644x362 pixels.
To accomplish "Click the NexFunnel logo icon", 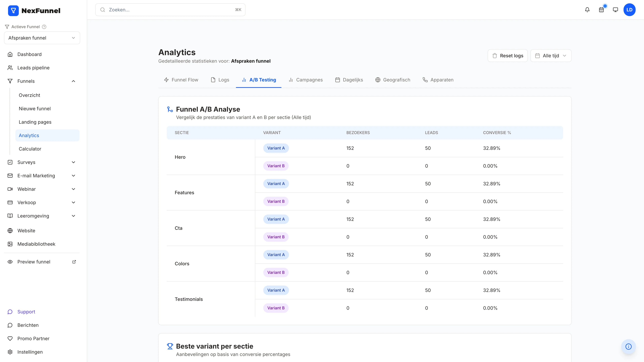I will click(13, 11).
